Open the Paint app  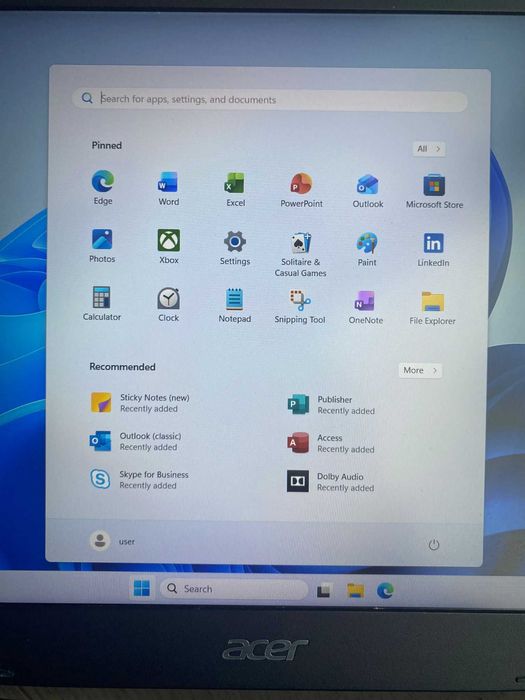coord(367,249)
